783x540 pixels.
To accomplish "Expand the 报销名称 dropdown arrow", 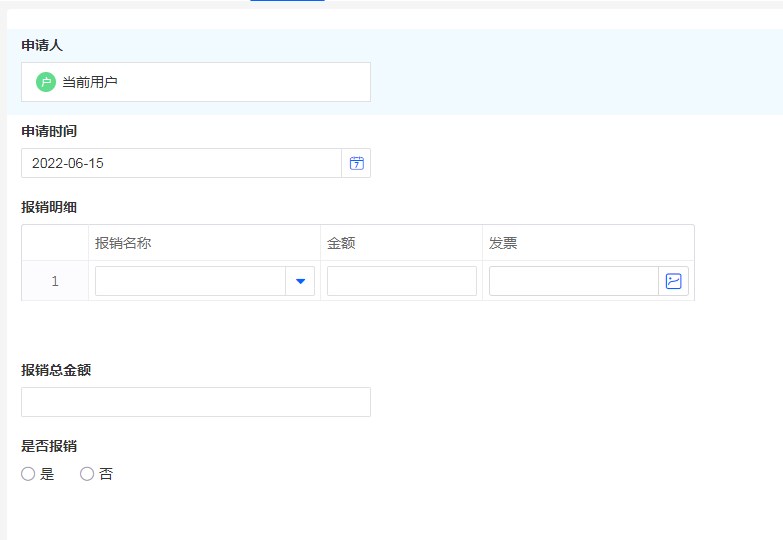I will click(300, 282).
